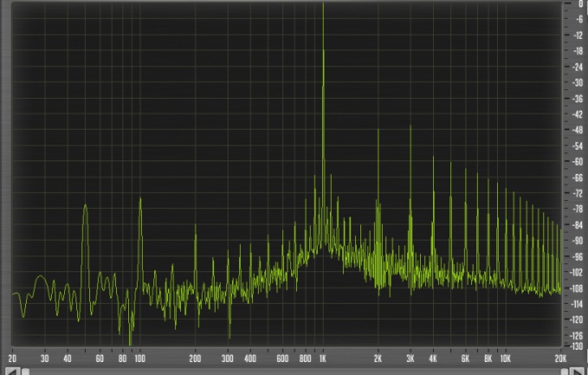Click the 200 frequency axis label
This screenshot has width=588, height=375.
point(195,357)
